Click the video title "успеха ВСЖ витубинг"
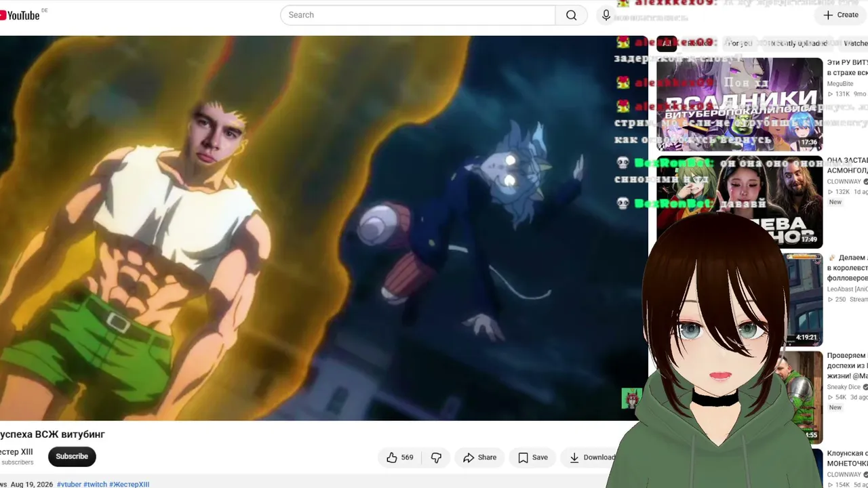This screenshot has height=488, width=868. (x=52, y=434)
